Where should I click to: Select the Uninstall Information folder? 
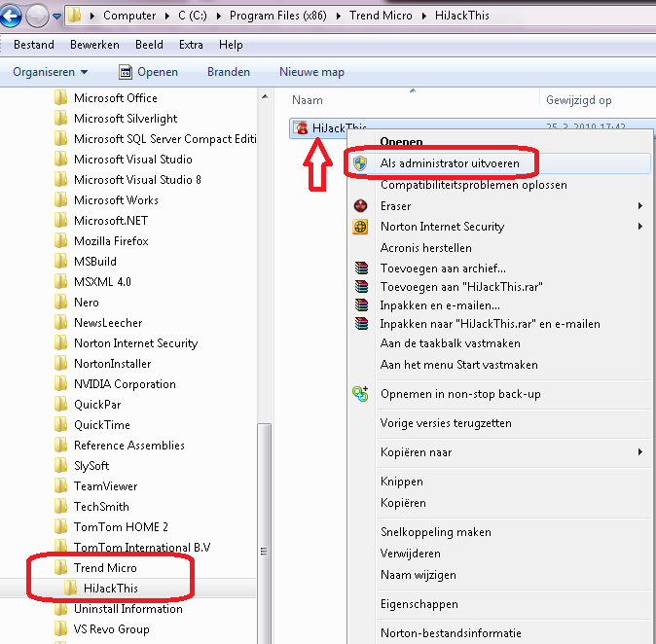128,609
